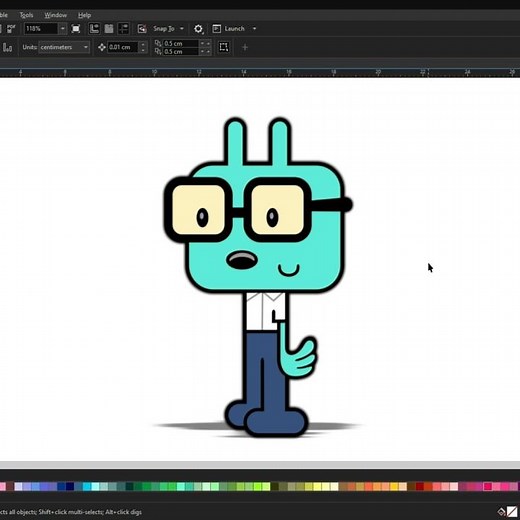The width and height of the screenshot is (520, 520).
Task: Click the zoom-to-full-page icon beside zoom level
Action: (76, 29)
